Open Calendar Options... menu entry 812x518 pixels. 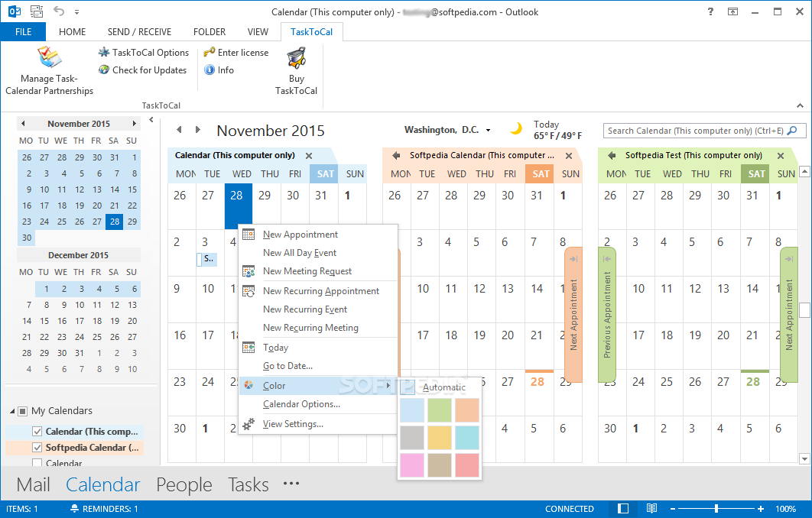coord(318,404)
